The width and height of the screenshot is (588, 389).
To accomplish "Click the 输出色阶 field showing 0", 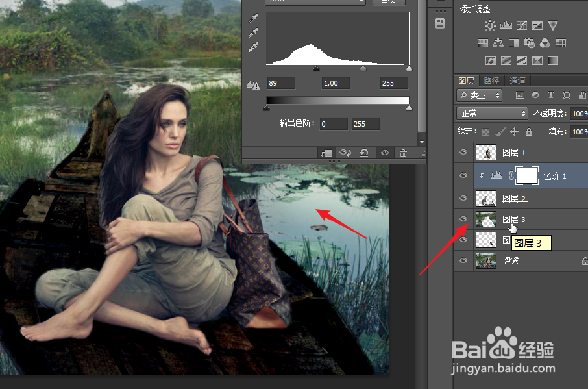I will [x=334, y=124].
